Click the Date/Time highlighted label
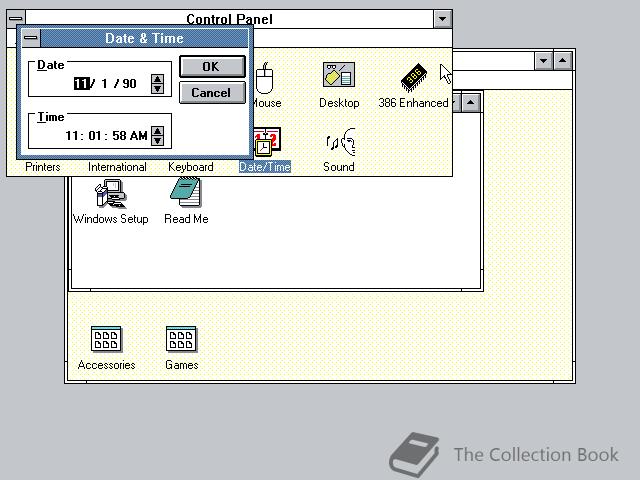 coord(265,167)
